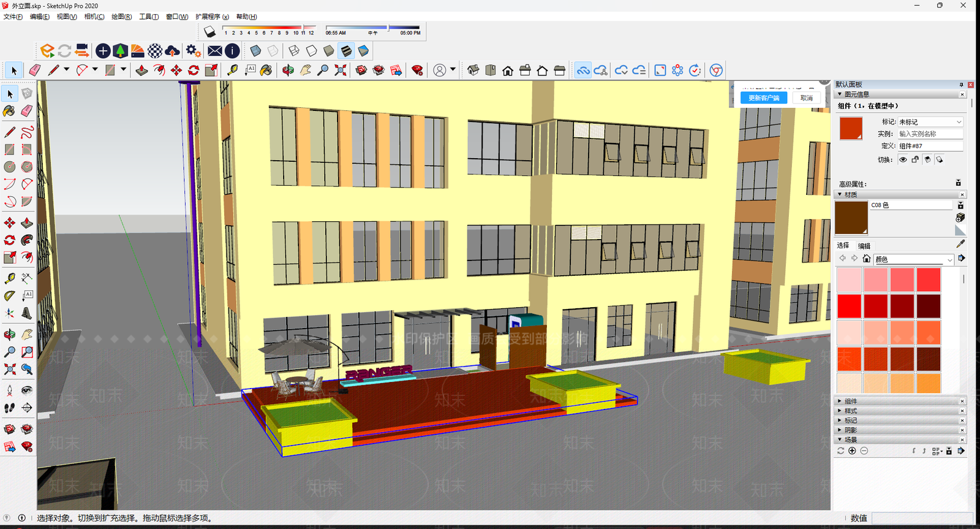Open the 相机(C) menu
980x529 pixels.
(94, 17)
